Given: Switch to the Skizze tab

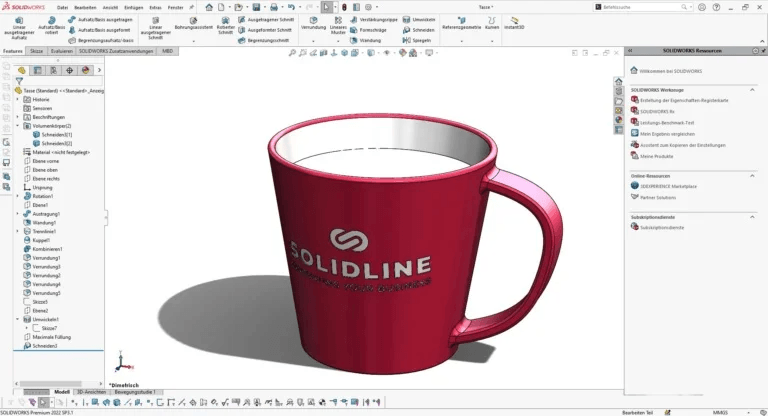Looking at the screenshot, I should tap(35, 50).
